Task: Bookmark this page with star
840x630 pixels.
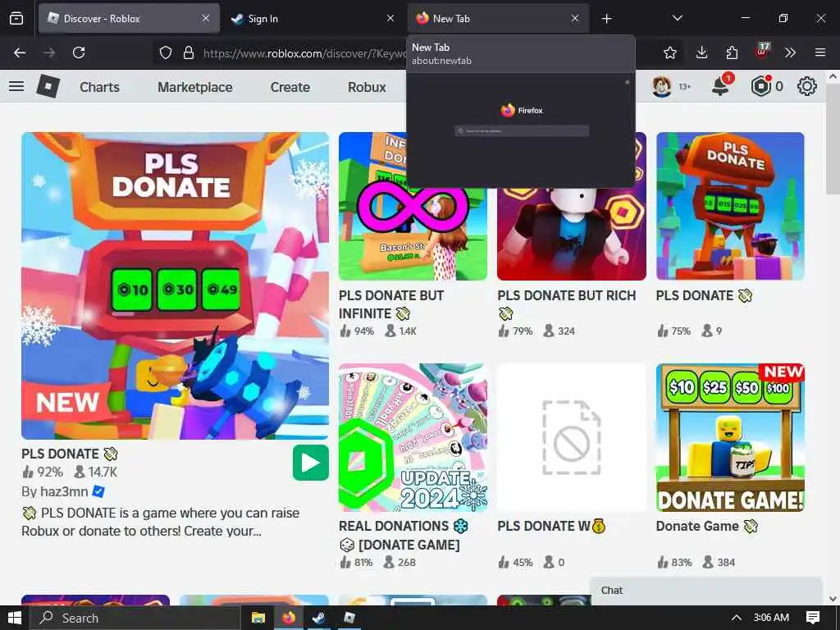Action: (669, 52)
